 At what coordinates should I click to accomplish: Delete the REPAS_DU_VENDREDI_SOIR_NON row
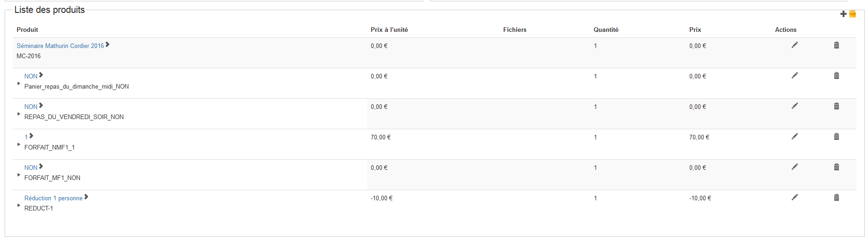point(836,106)
